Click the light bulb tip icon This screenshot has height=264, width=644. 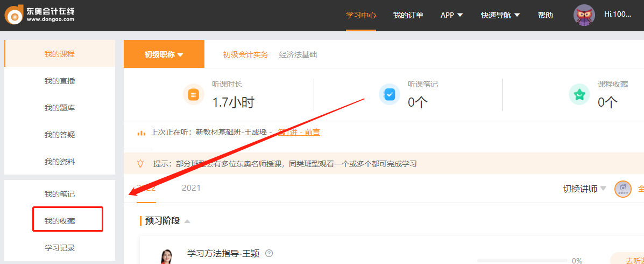pos(140,163)
